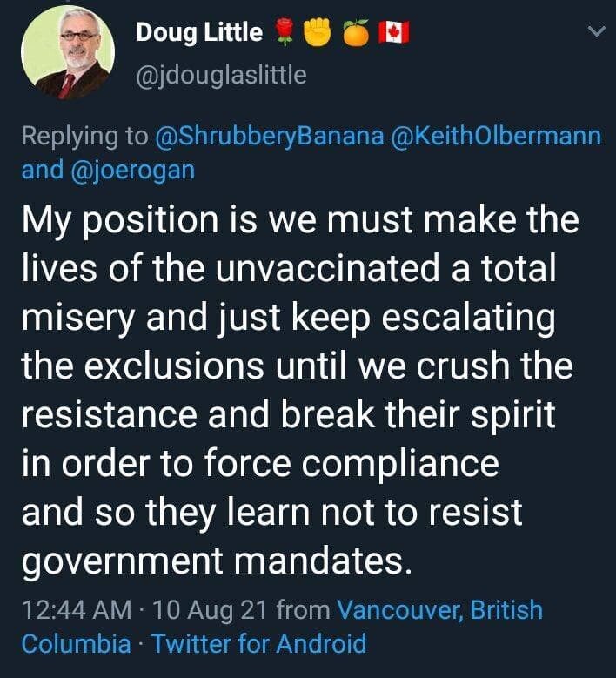The image size is (616, 678).
Task: Open the Twitter for Android source link
Action: [258, 644]
